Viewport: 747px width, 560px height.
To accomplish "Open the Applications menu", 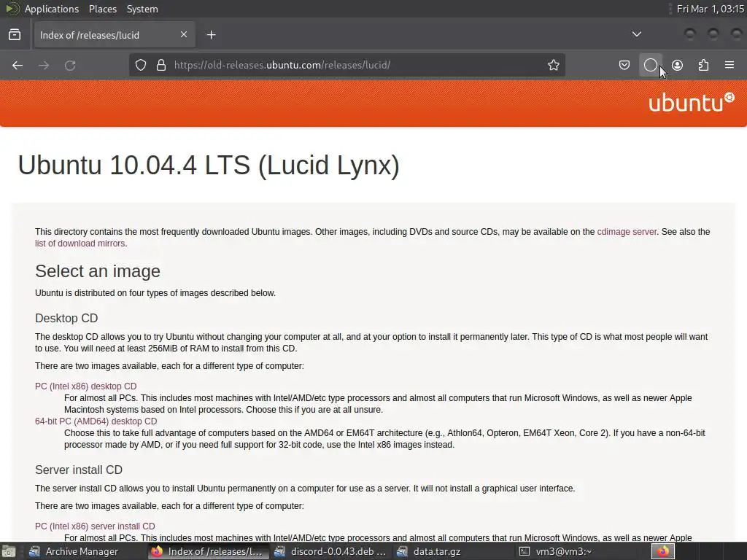I will [x=52, y=9].
